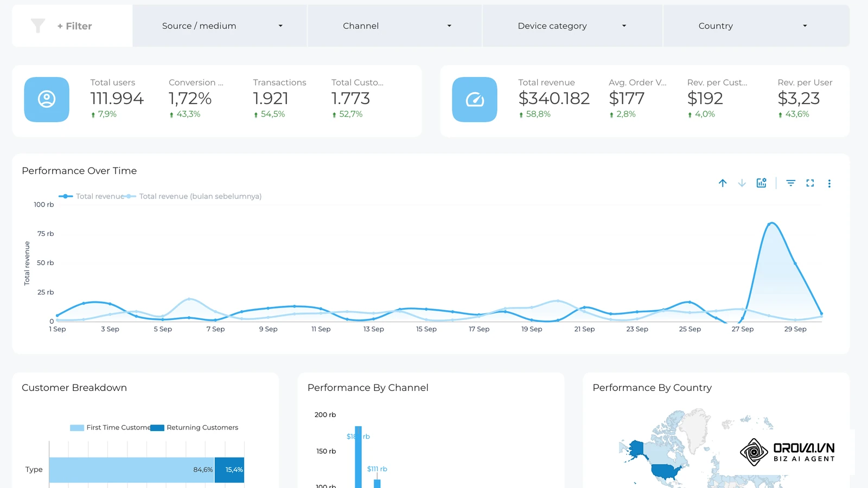The width and height of the screenshot is (868, 488).
Task: Click the + Filter button
Action: [74, 26]
